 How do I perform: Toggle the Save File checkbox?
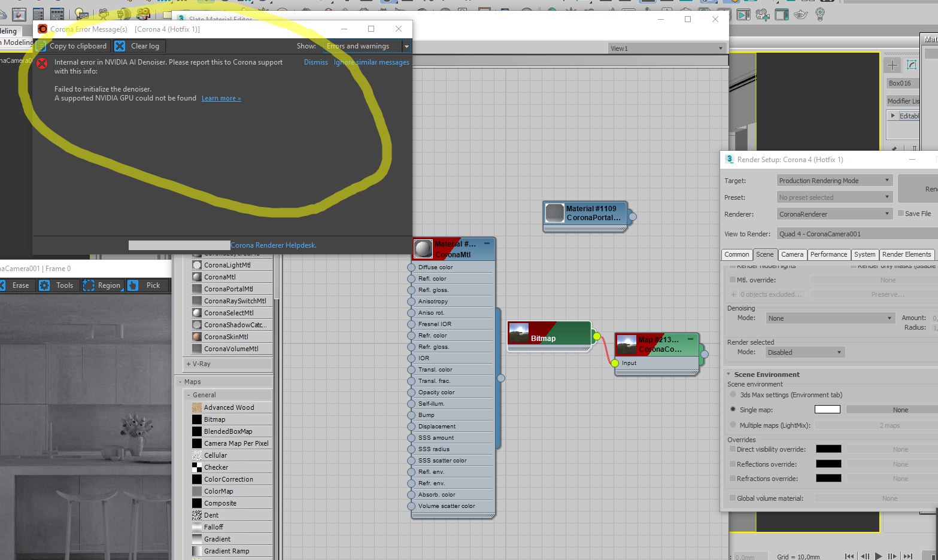coord(901,213)
